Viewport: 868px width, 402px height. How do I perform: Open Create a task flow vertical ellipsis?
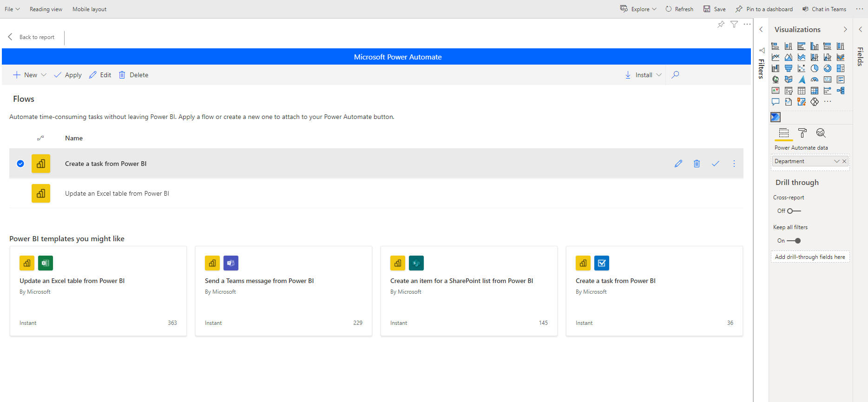coord(734,164)
